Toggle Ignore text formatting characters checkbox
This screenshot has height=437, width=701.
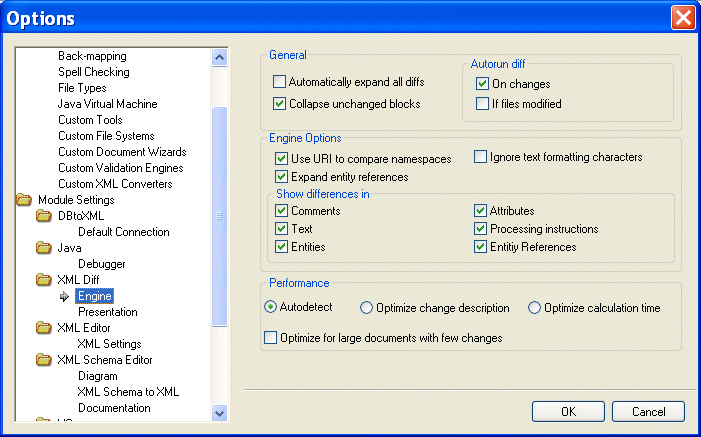tap(480, 157)
